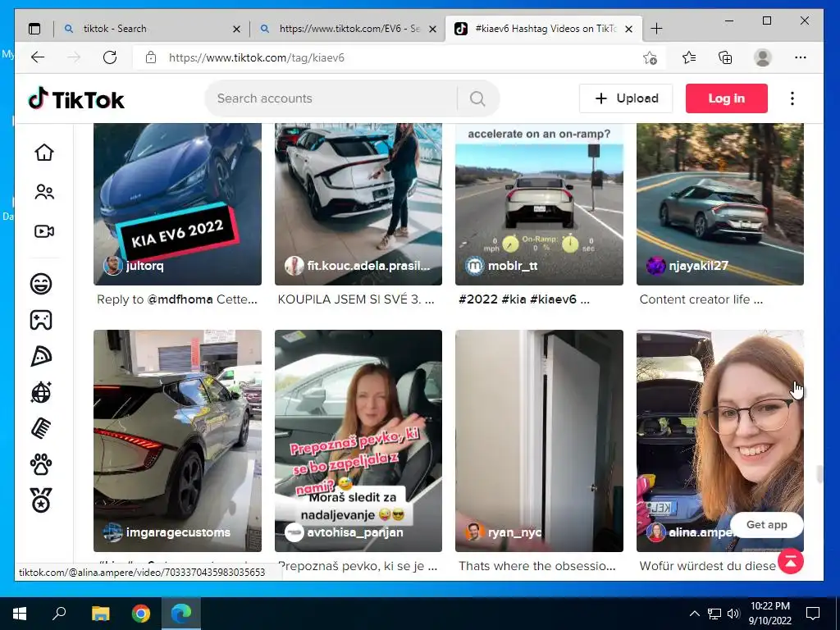
Task: Open the Favorites list icon
Action: click(x=689, y=57)
